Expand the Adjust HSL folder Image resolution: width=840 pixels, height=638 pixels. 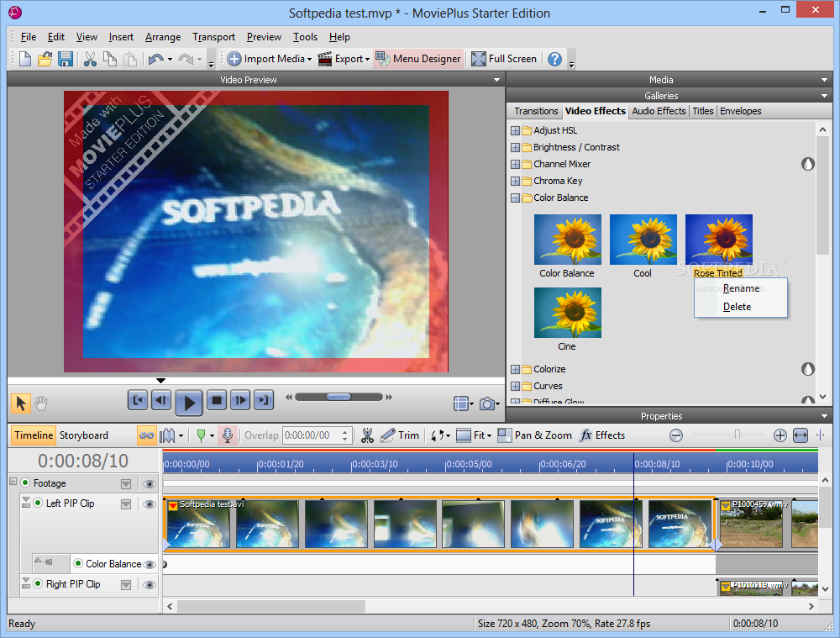pyautogui.click(x=515, y=130)
